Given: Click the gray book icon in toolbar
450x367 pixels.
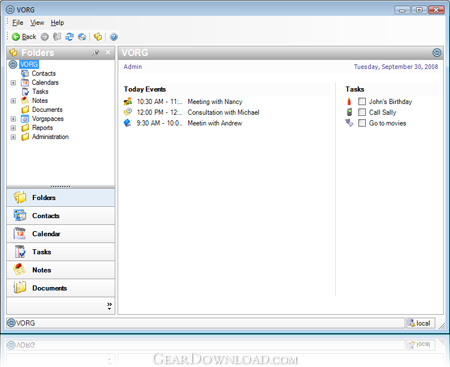Looking at the screenshot, I should pos(57,37).
